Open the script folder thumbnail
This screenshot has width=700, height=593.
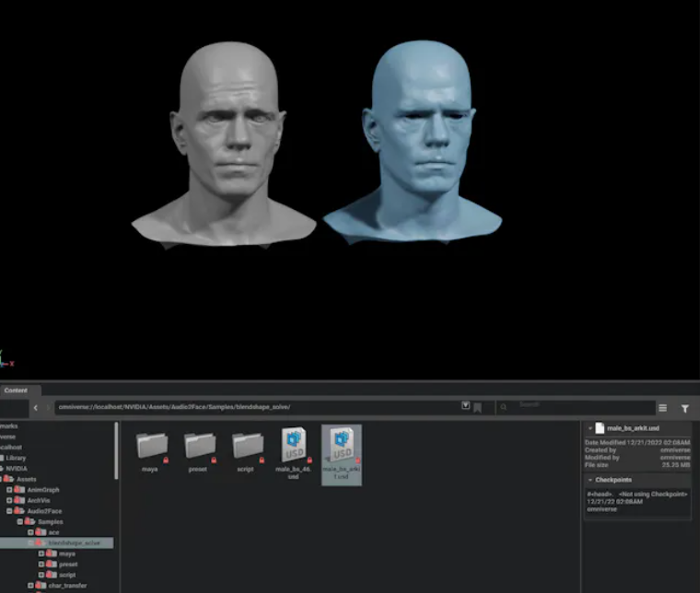(x=248, y=445)
